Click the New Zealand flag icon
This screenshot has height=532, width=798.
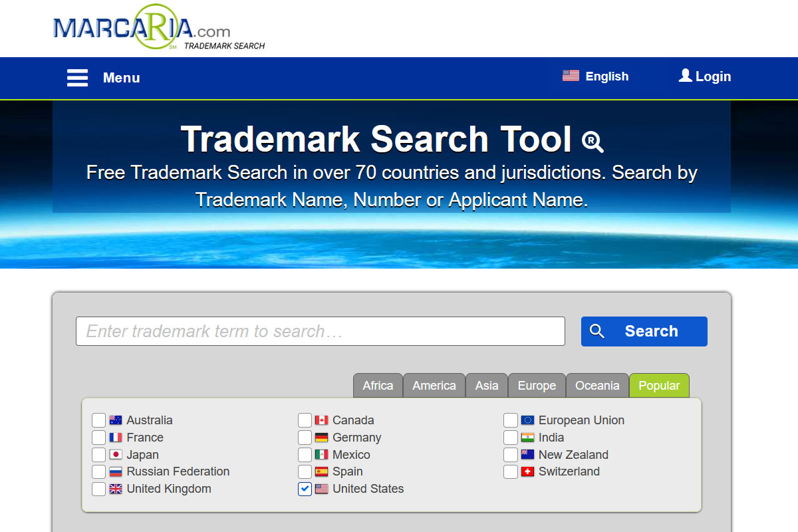528,455
